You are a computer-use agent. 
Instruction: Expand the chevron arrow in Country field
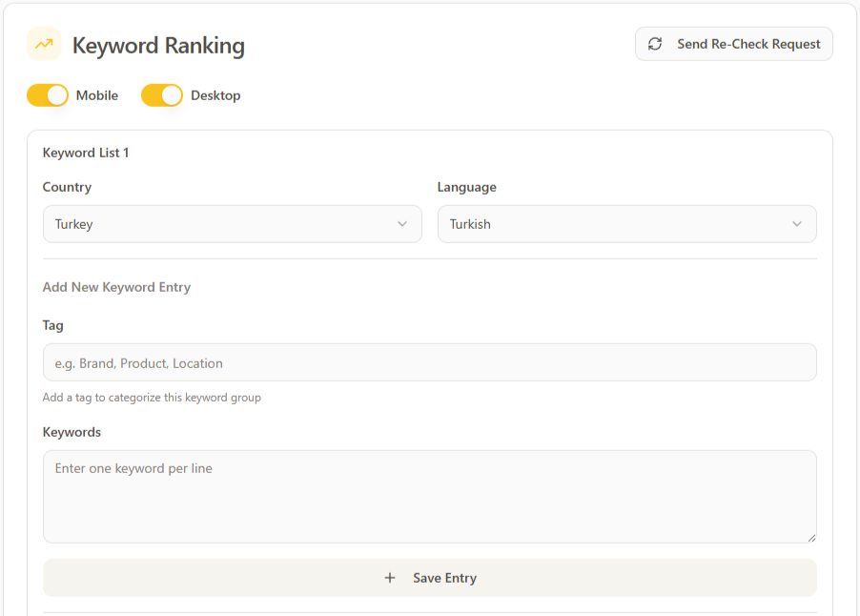402,224
